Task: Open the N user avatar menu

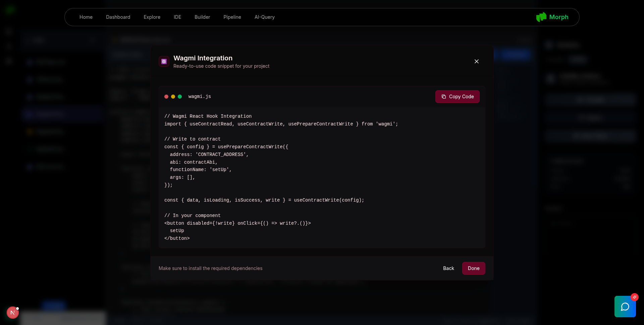Action: coord(12,312)
